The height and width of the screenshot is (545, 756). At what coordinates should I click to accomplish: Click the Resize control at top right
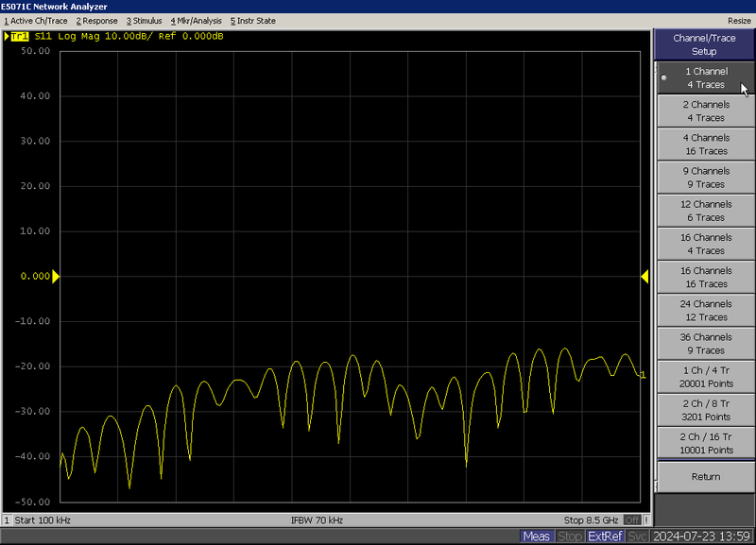[x=739, y=21]
